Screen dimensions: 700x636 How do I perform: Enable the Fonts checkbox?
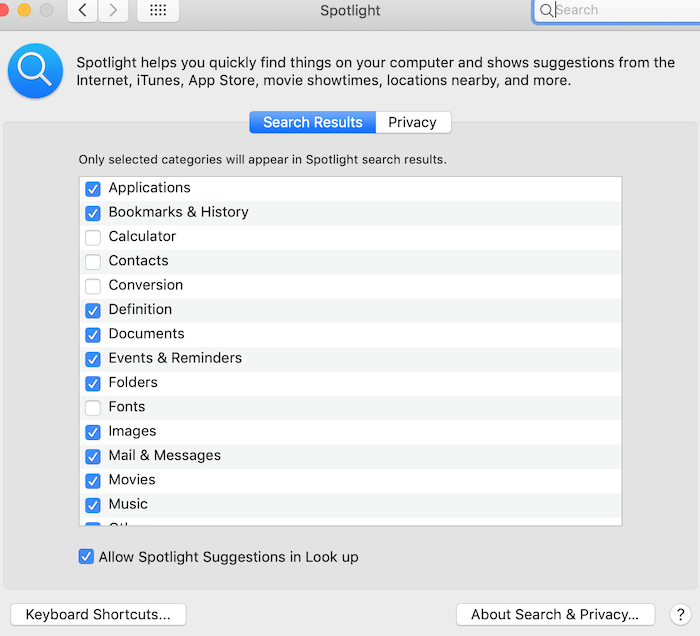coord(93,407)
